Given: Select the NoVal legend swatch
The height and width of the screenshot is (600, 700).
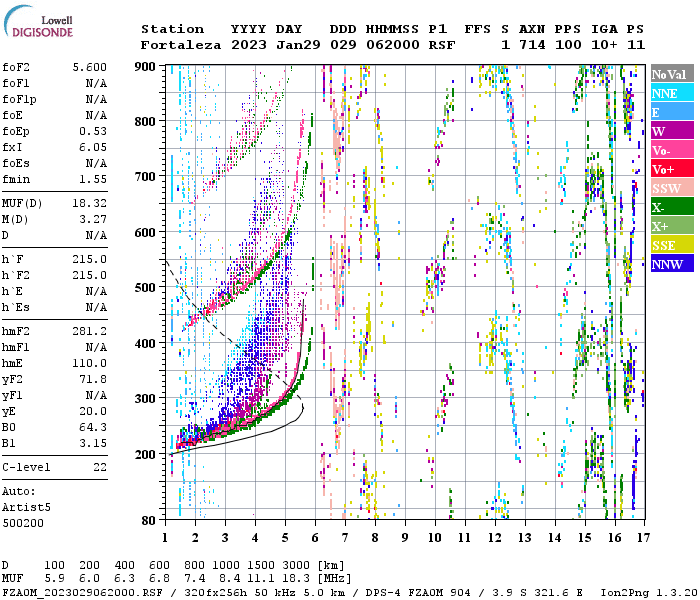Looking at the screenshot, I should point(672,74).
